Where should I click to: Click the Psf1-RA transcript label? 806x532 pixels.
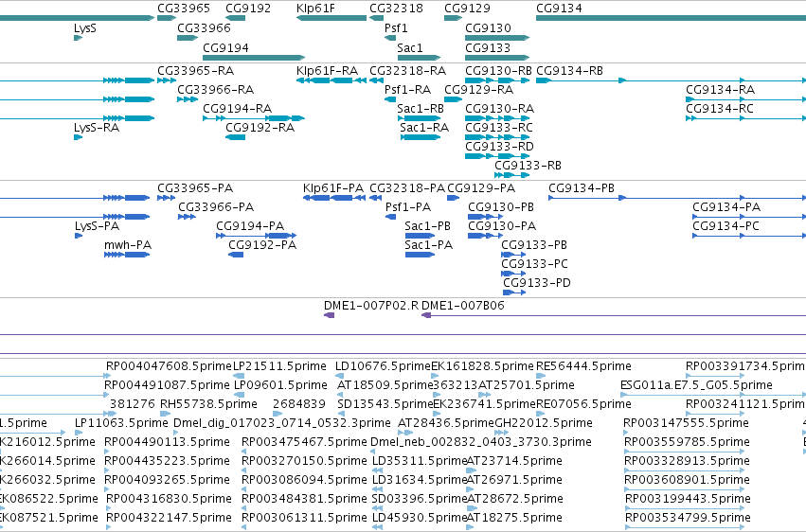(407, 89)
